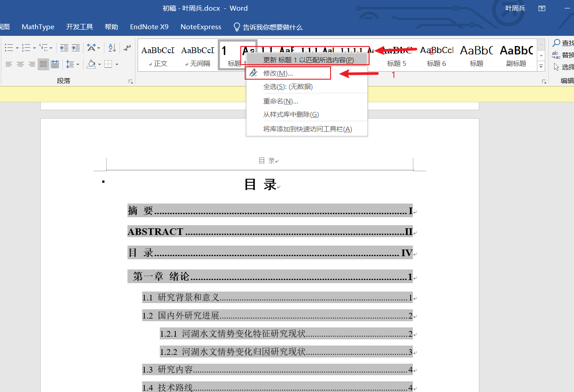Open the MathType ribbon tab
Screen dimensions: 574x392
[x=38, y=27]
